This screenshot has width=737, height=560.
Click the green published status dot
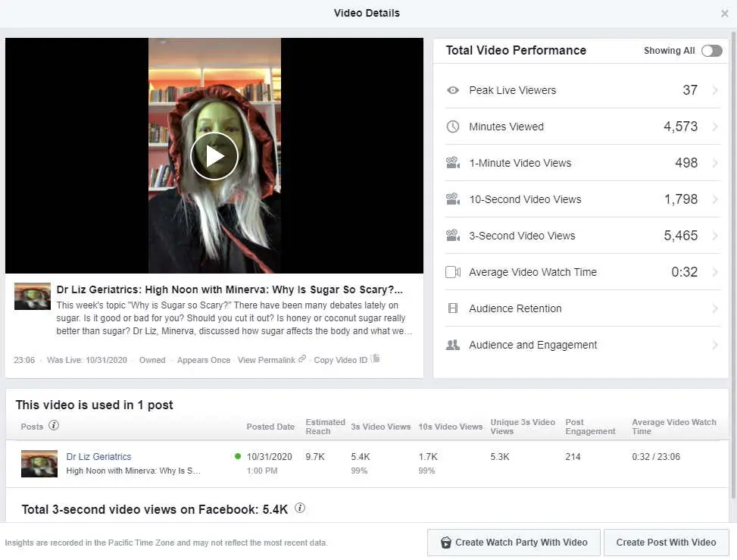pos(237,456)
